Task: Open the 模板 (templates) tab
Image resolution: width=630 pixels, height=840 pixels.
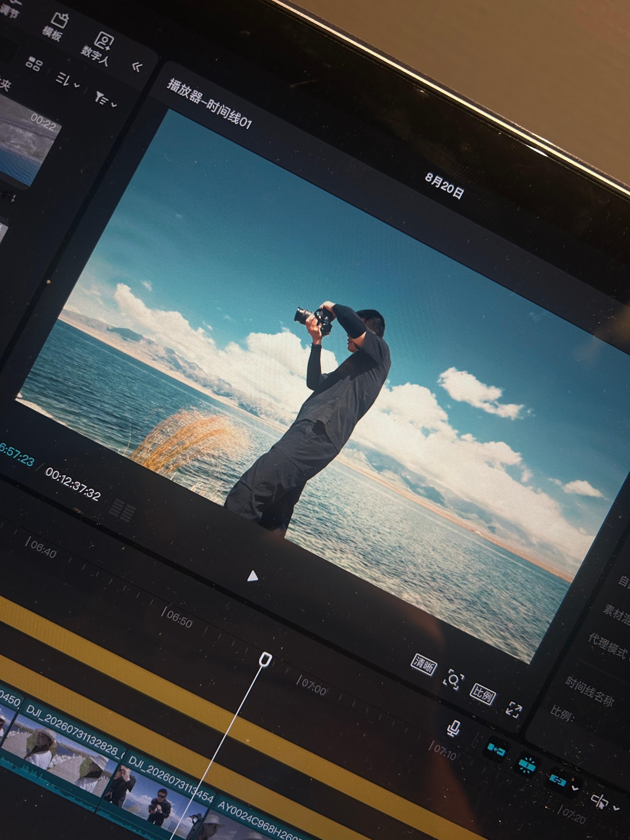Action: (55, 27)
